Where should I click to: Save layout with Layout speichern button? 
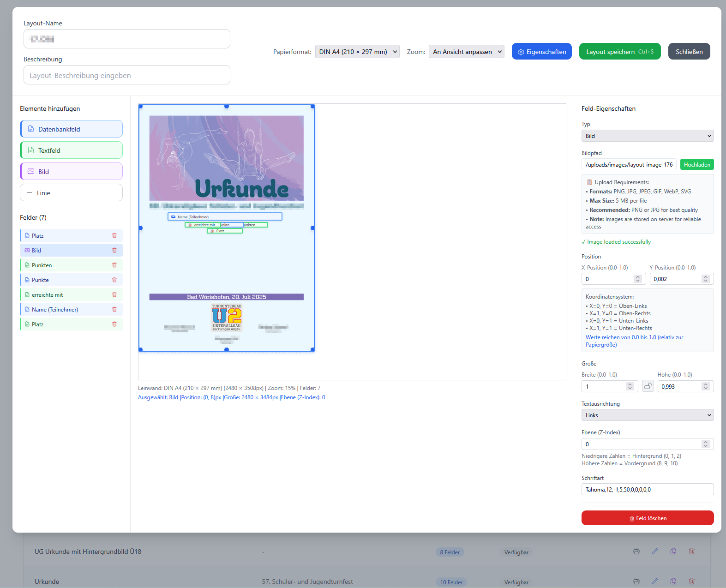point(620,51)
